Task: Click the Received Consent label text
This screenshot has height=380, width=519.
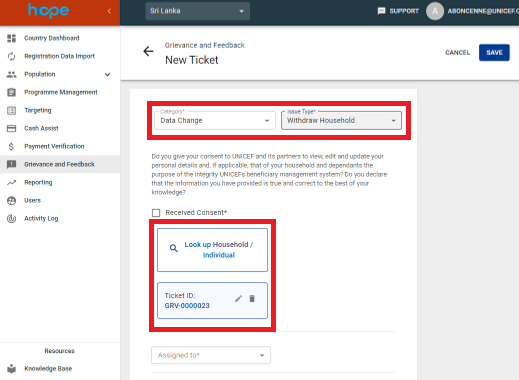Action: pos(196,213)
